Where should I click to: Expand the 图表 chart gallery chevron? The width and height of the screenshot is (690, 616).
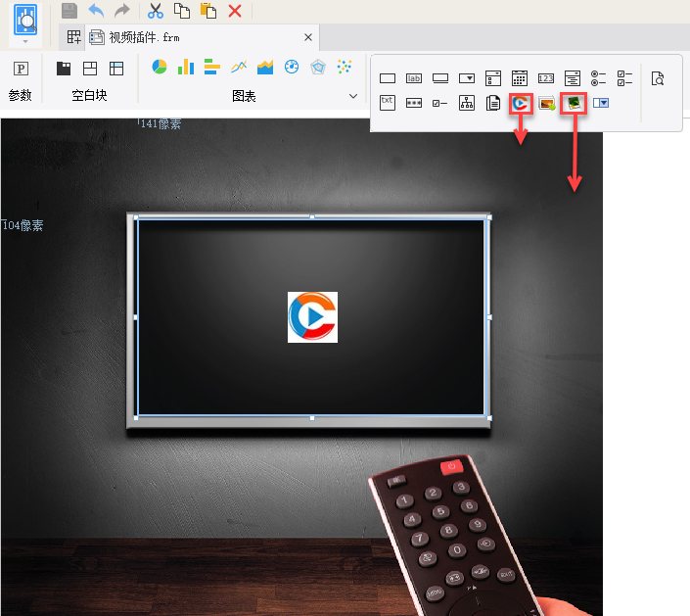353,96
